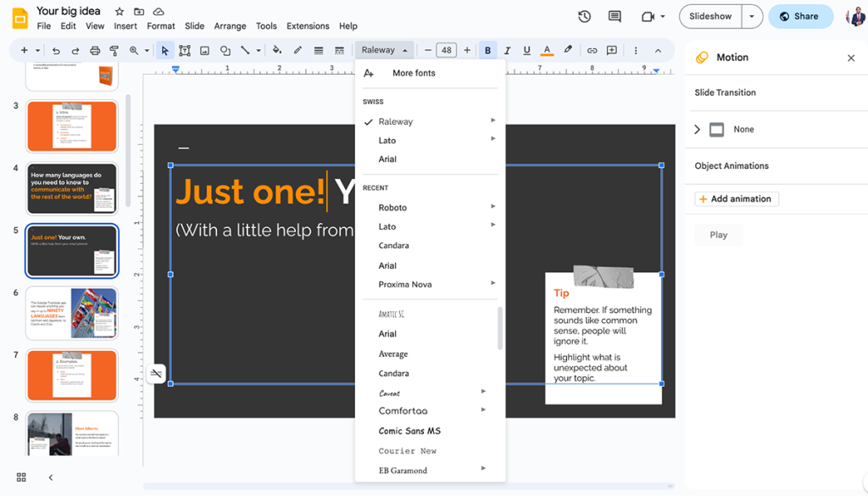Select slide 3 thumbnail
The image size is (868, 496).
click(x=72, y=125)
